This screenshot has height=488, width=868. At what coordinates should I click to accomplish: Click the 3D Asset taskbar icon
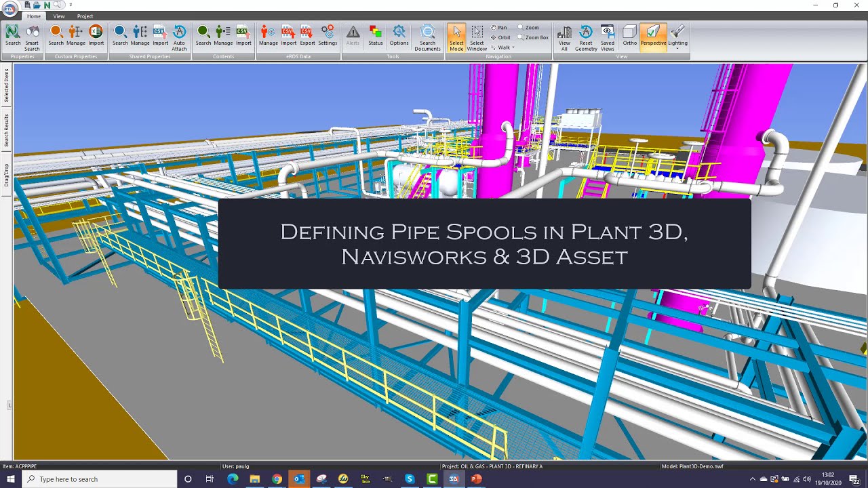[454, 479]
